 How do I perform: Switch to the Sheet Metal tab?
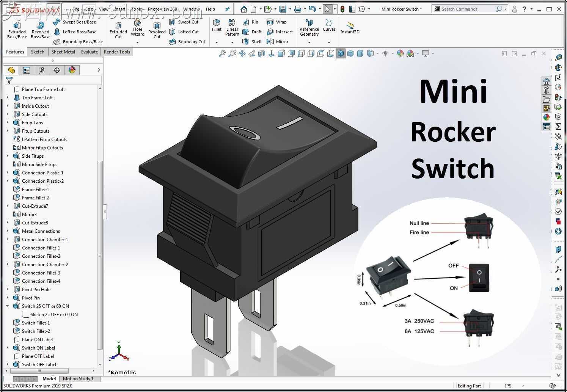pyautogui.click(x=63, y=52)
